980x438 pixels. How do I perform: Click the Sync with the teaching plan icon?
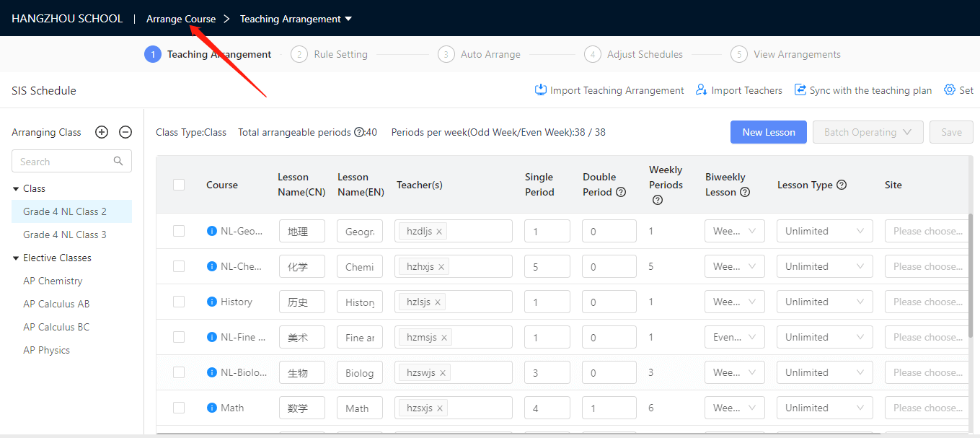(800, 90)
